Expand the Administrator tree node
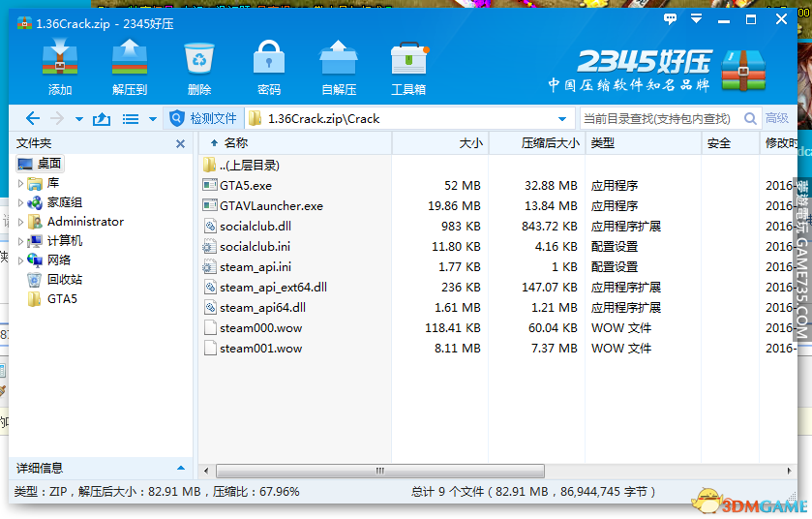Viewport: 812px width, 519px height. click(x=21, y=222)
